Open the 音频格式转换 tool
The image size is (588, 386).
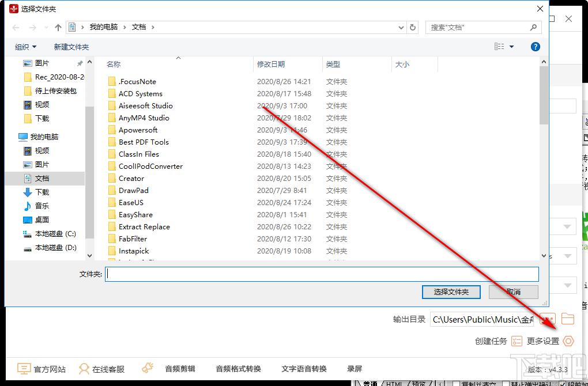238,369
